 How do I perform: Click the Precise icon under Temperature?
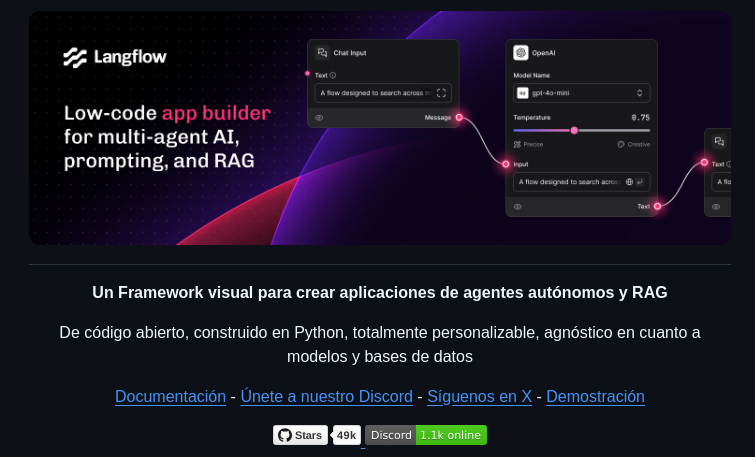tap(517, 144)
